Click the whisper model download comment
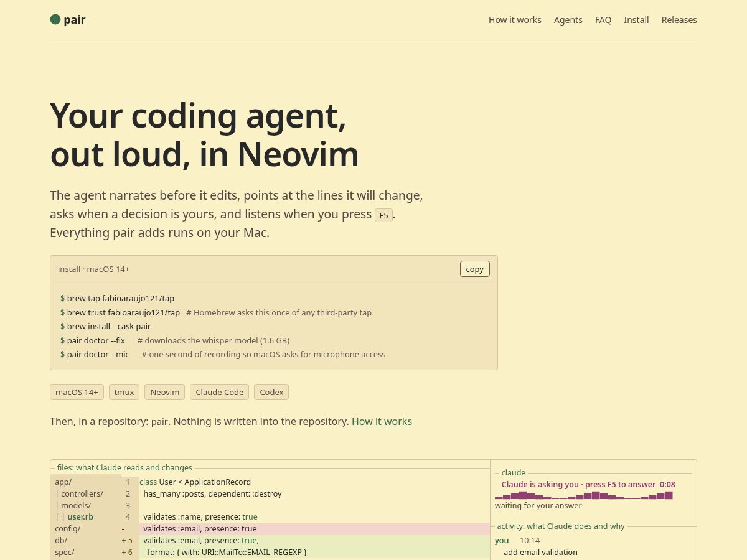The width and height of the screenshot is (747, 560). pos(214,340)
